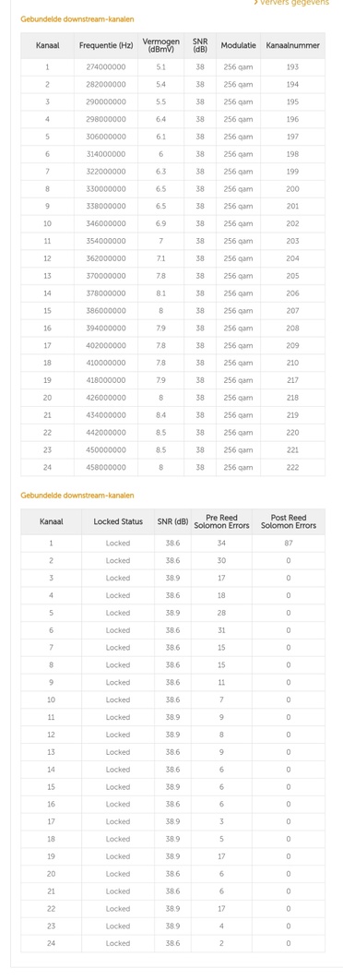The height and width of the screenshot is (980, 343).
Task: Click the Ververs gegevens chevron arrow
Action: coord(256,3)
